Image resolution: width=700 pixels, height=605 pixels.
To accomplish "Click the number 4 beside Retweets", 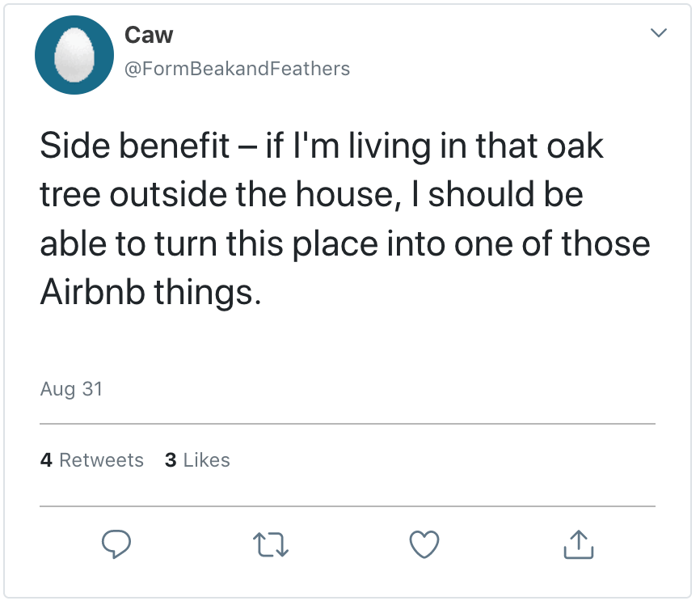I will [x=46, y=460].
